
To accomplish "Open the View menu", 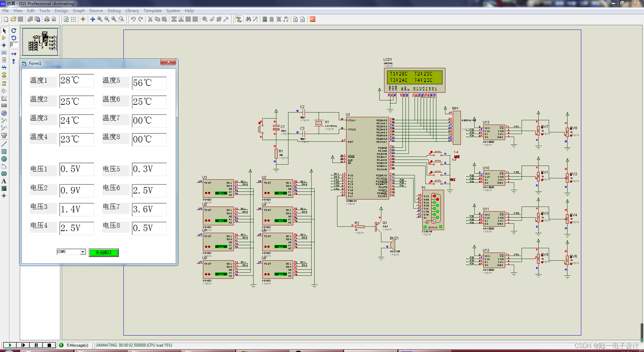I will tap(18, 11).
